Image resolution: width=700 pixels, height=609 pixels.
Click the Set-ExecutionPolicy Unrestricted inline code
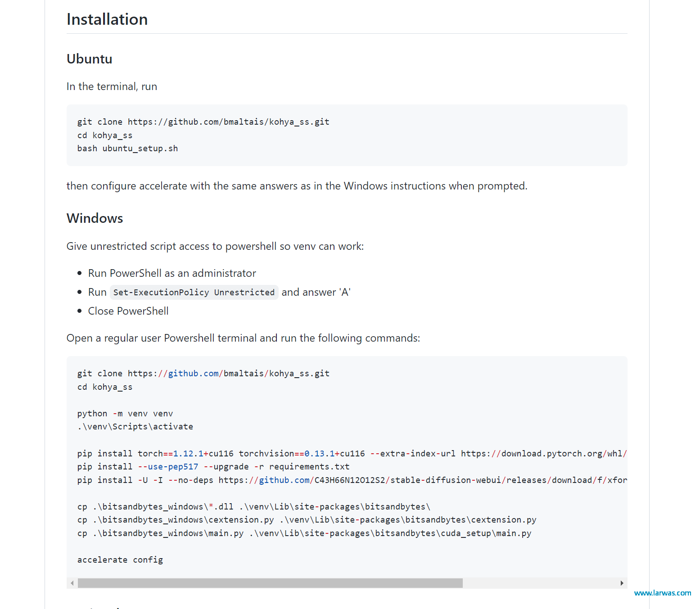[194, 293]
